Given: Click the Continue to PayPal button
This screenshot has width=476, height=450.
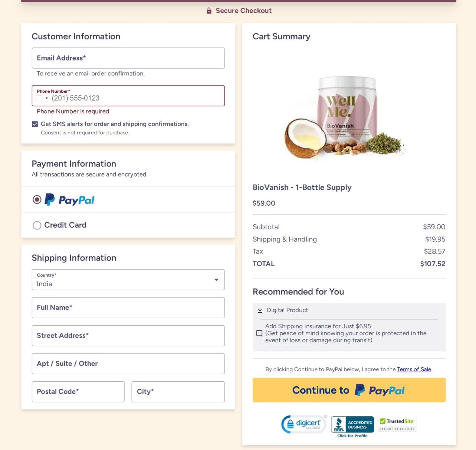Looking at the screenshot, I should pyautogui.click(x=349, y=390).
